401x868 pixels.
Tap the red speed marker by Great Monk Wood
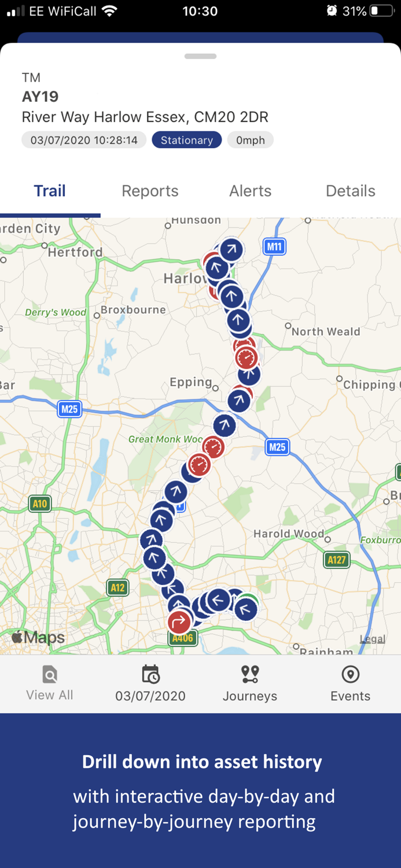(x=213, y=447)
